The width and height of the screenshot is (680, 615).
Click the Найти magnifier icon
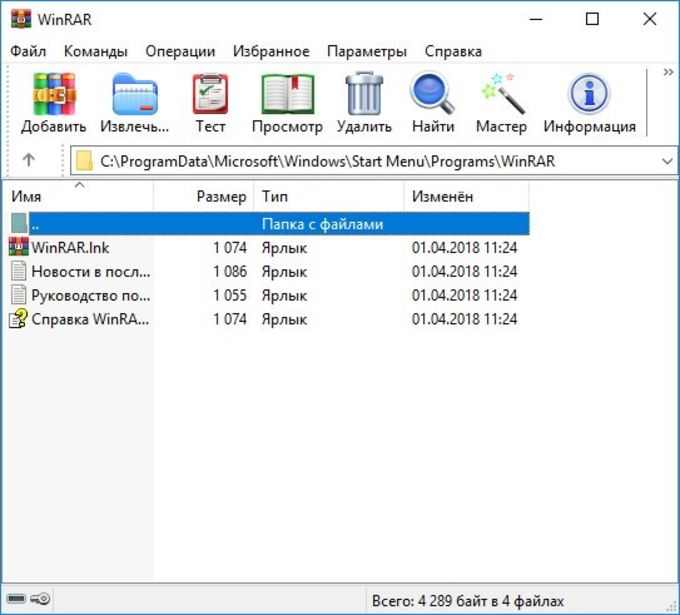pos(432,93)
